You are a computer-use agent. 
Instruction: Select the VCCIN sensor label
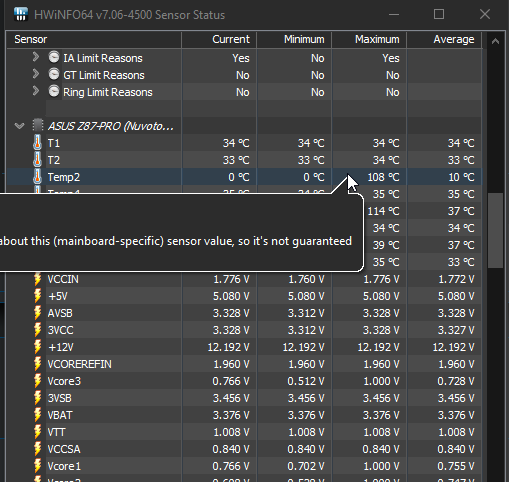coord(63,279)
